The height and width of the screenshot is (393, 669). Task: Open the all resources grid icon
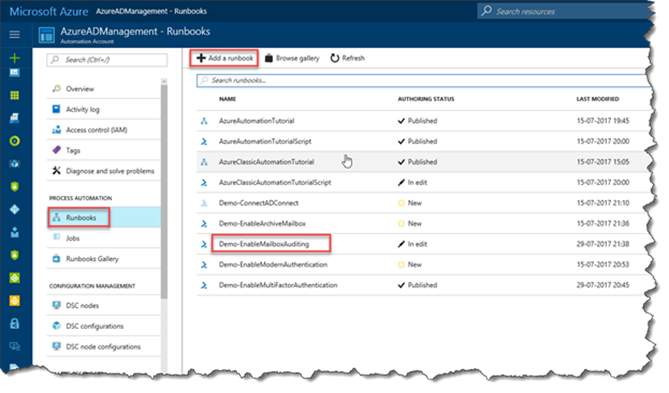click(x=15, y=95)
